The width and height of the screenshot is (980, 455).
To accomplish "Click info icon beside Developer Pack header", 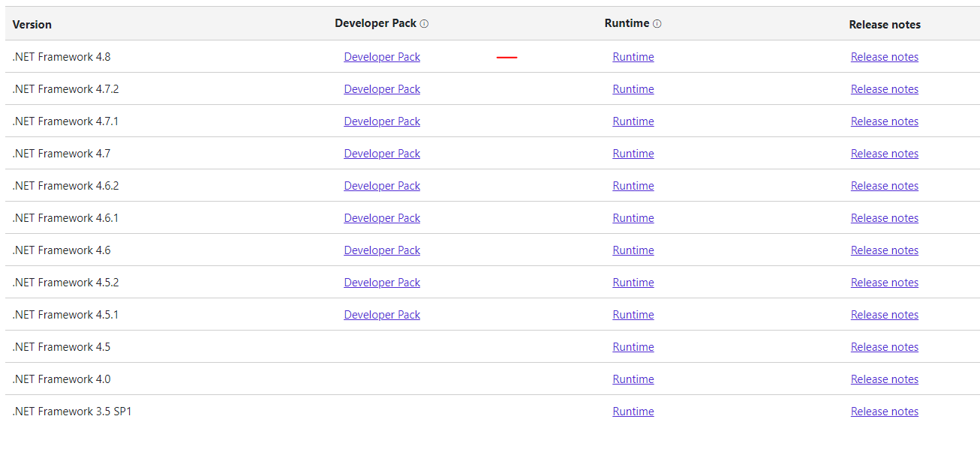I will click(424, 24).
